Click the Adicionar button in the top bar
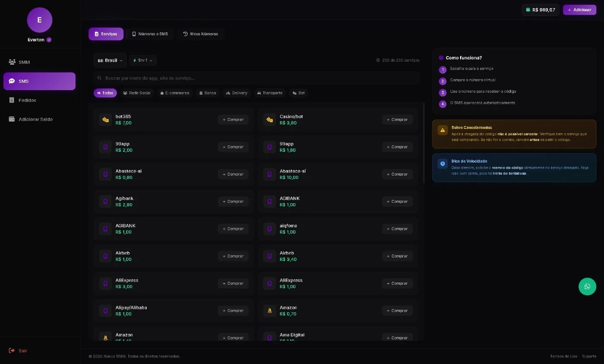 [579, 9]
